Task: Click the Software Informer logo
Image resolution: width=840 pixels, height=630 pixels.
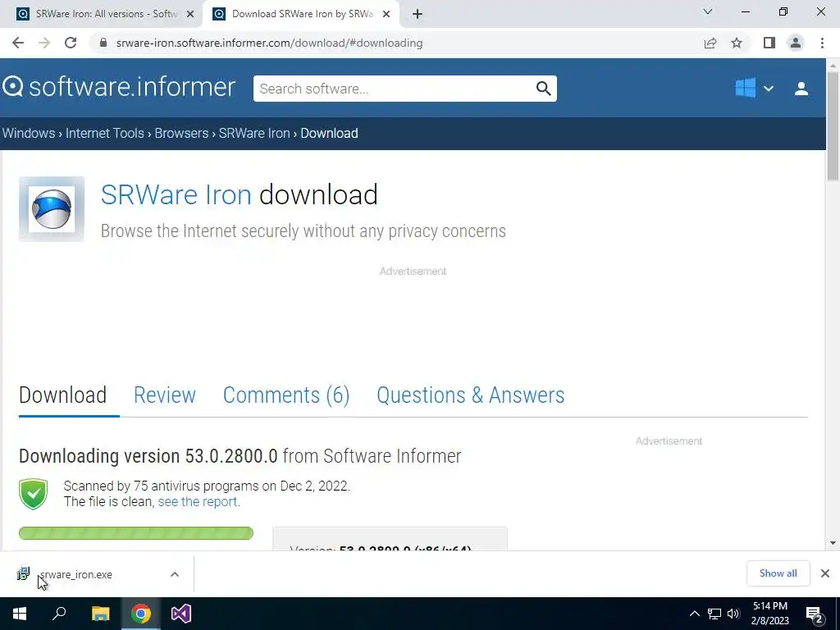Action: [119, 87]
